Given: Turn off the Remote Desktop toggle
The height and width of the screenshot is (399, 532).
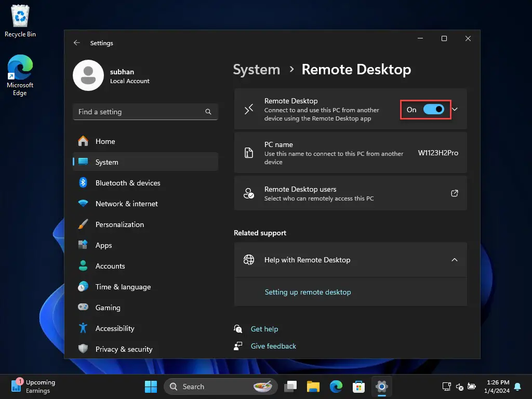Looking at the screenshot, I should tap(434, 110).
